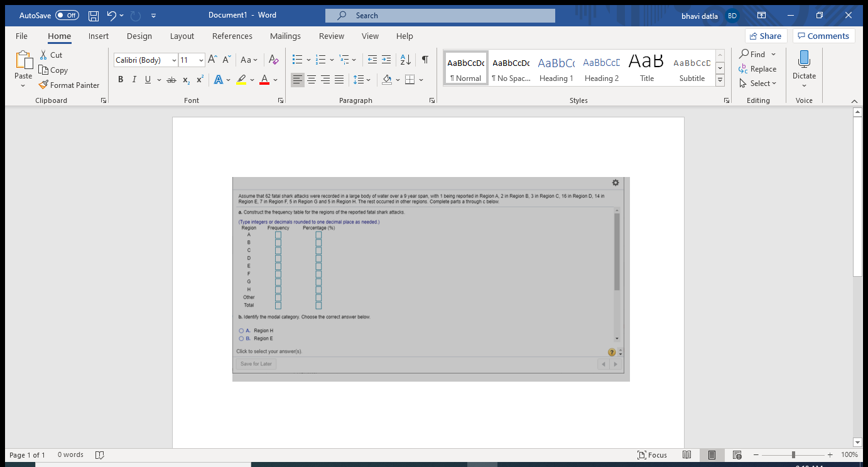Open the Insert tab
The image size is (868, 467).
pos(99,36)
